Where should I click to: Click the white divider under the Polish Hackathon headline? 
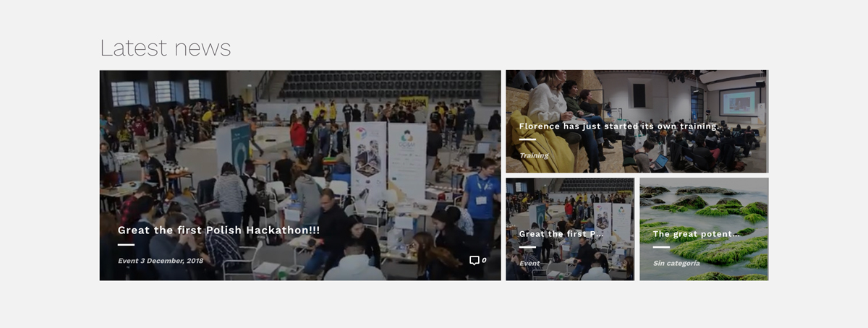click(x=126, y=245)
